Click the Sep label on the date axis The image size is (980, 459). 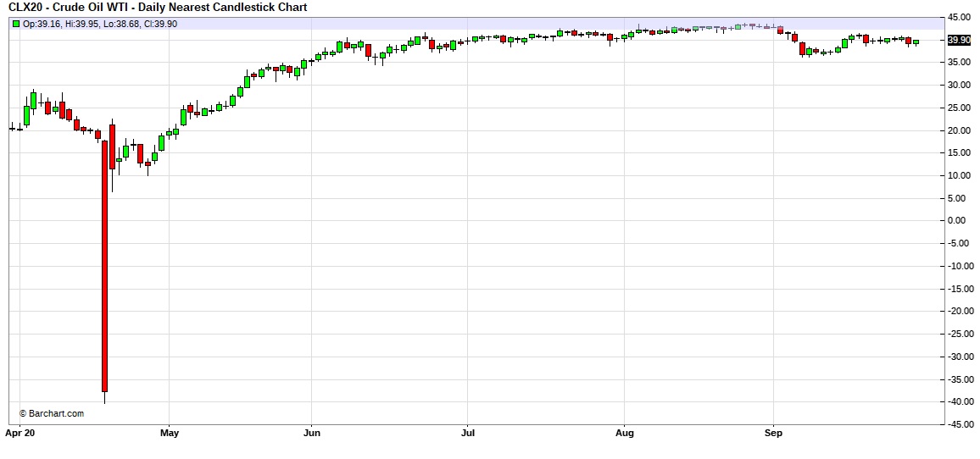pyautogui.click(x=774, y=432)
